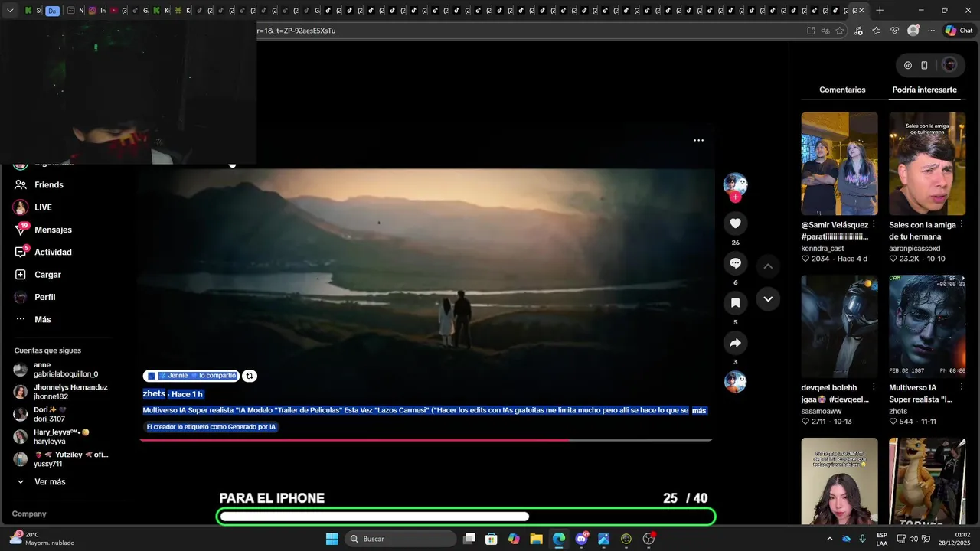The width and height of the screenshot is (980, 551).
Task: Open options for Multiverso IA video card
Action: tap(962, 387)
